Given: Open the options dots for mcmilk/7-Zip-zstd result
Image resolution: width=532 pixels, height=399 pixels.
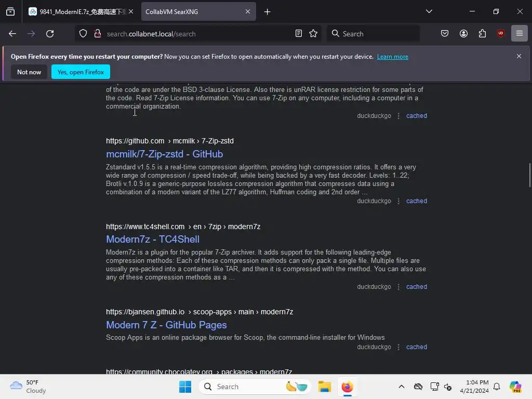Looking at the screenshot, I should tap(398, 201).
